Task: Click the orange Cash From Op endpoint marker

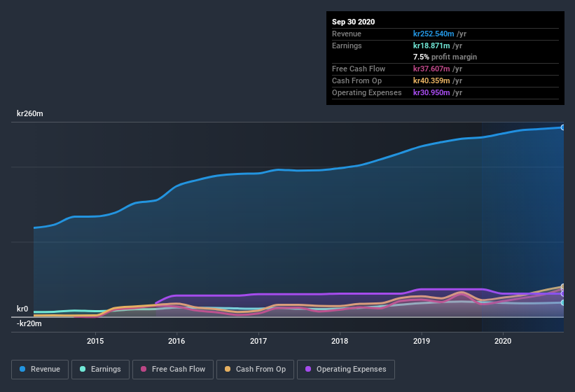Action: [x=562, y=287]
